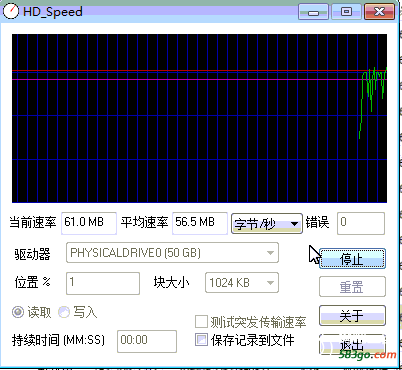This screenshot has width=402, height=370.
Task: Click the 平均速率 56.5 MB field
Action: (x=200, y=223)
